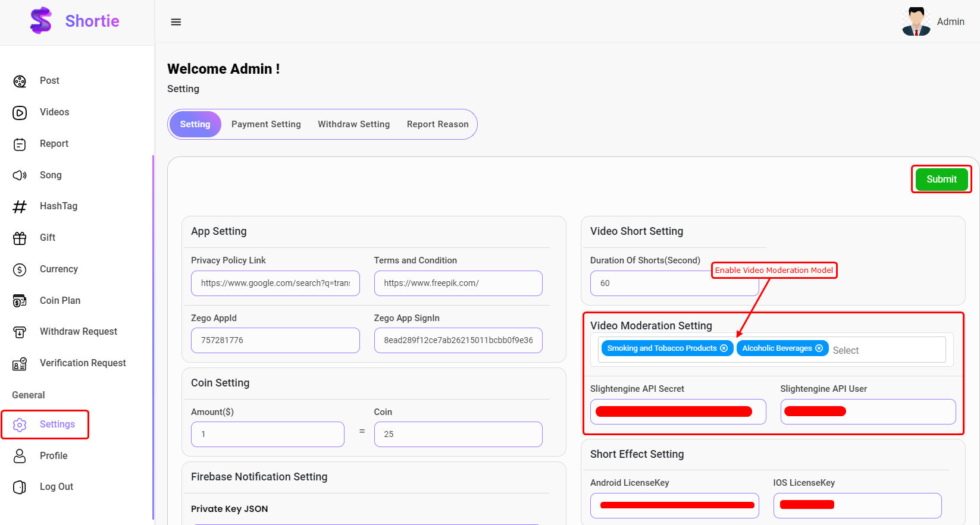Screen dimensions: 980x525
Task: Remove the Smoking and Tobacco Products tag
Action: [x=724, y=348]
